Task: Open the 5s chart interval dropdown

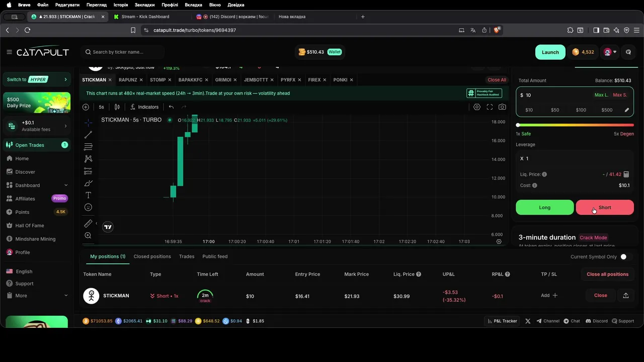Action: (x=101, y=107)
